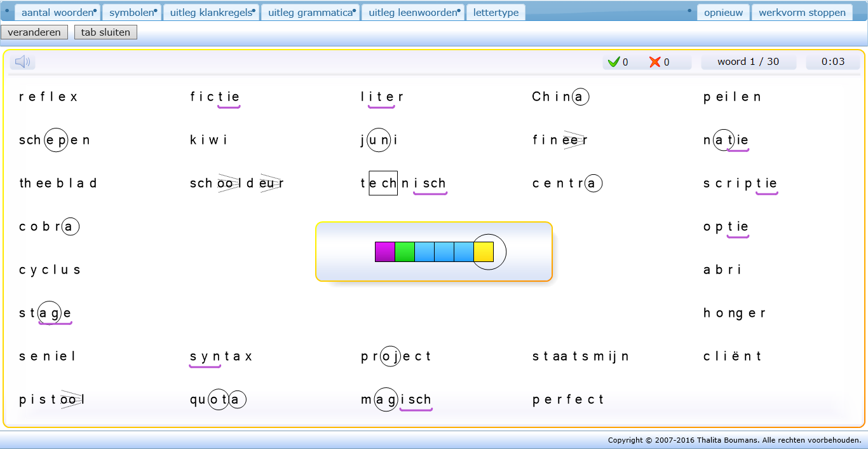
Task: Select the uitleg leenwoorden tab
Action: coord(414,13)
